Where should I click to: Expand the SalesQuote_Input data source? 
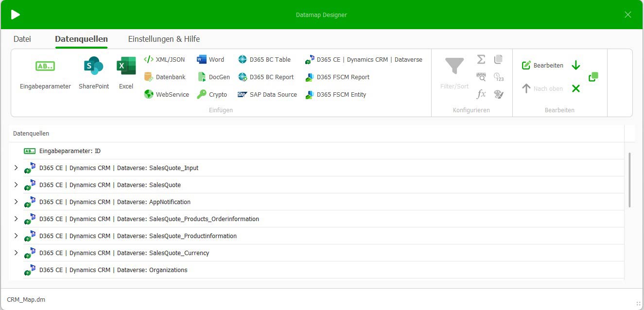16,168
